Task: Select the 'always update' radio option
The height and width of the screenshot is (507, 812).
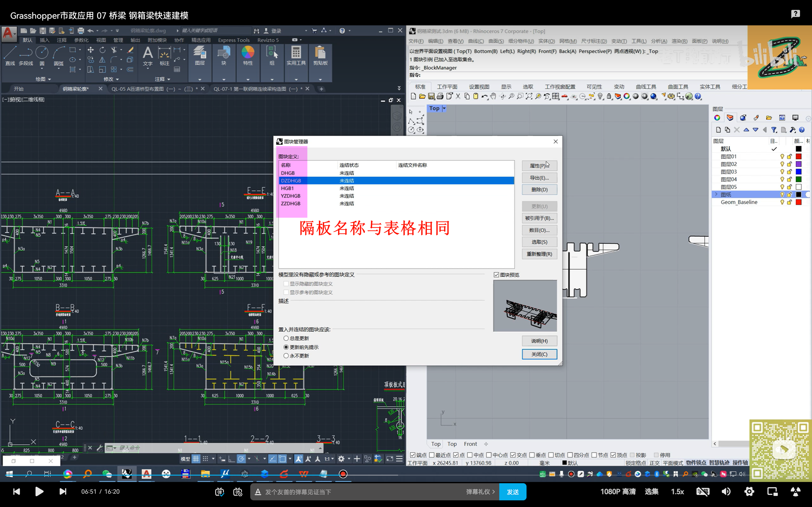Action: [286, 338]
